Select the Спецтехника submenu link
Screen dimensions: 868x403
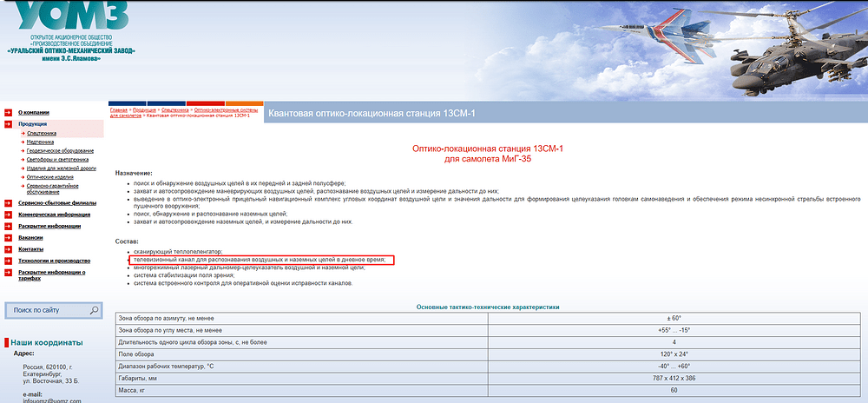(42, 134)
